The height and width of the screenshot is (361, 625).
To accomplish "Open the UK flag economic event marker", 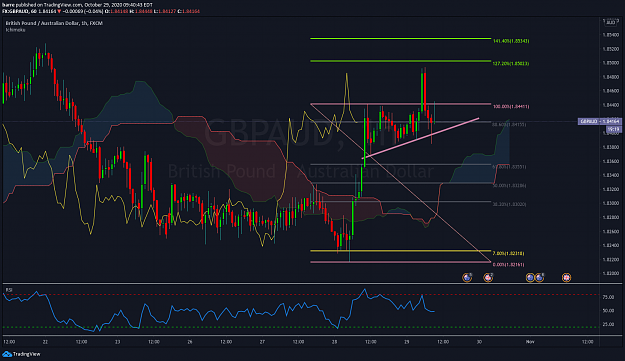I will tap(566, 277).
